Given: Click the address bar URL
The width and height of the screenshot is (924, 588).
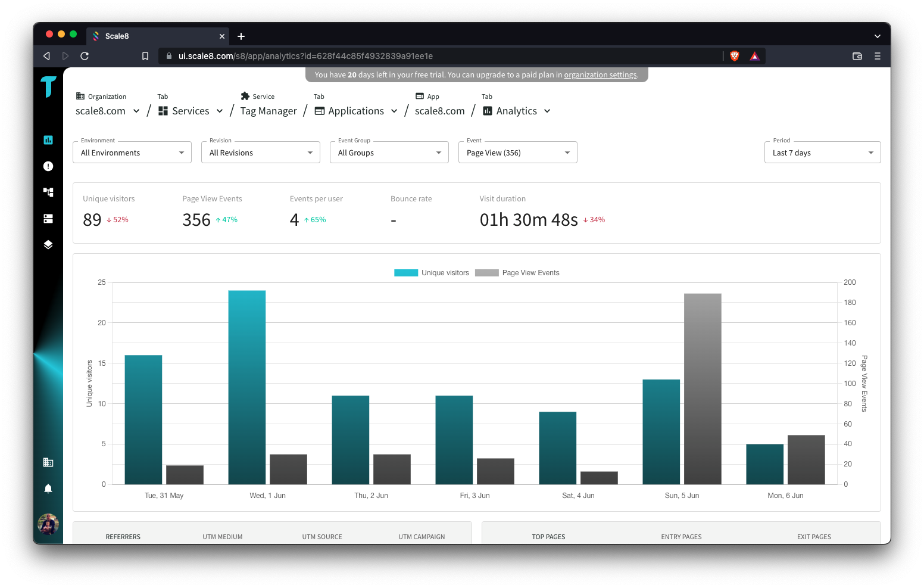Looking at the screenshot, I should pyautogui.click(x=305, y=56).
